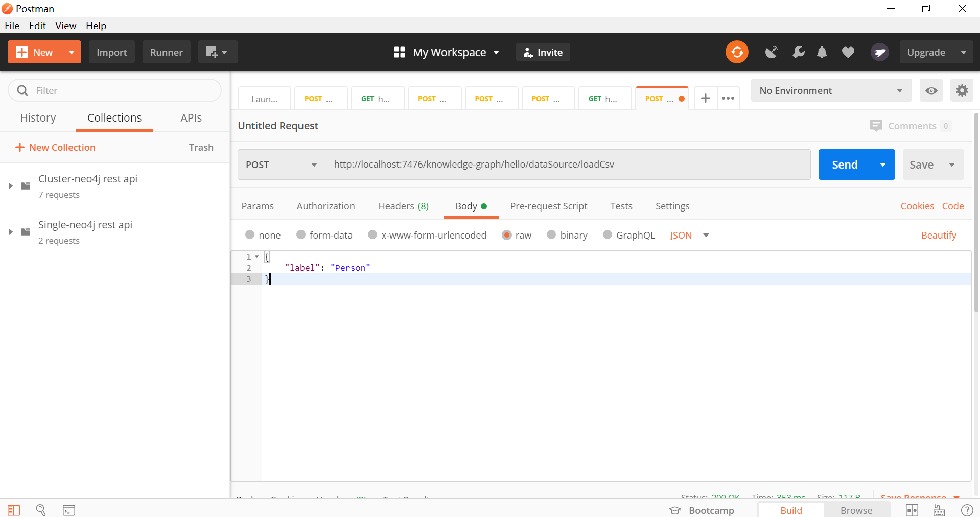Viewport: 980px width, 517px height.
Task: Click the Runner button
Action: (x=167, y=52)
